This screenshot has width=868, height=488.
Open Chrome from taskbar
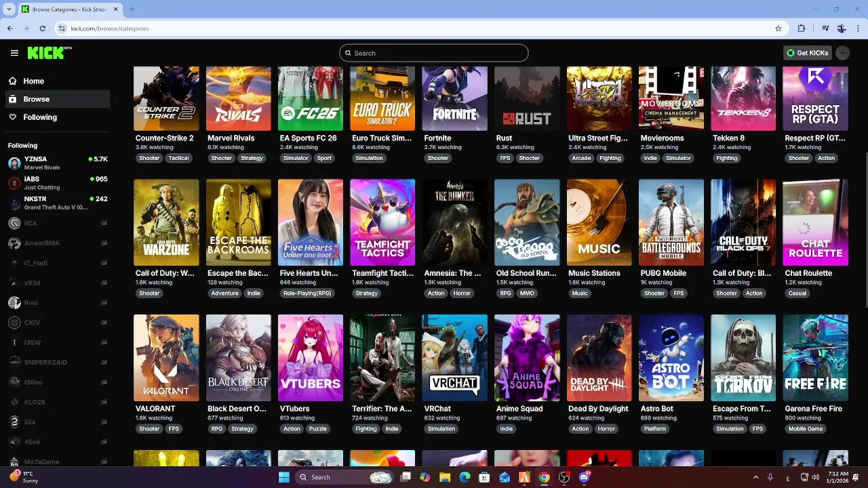coord(544,477)
